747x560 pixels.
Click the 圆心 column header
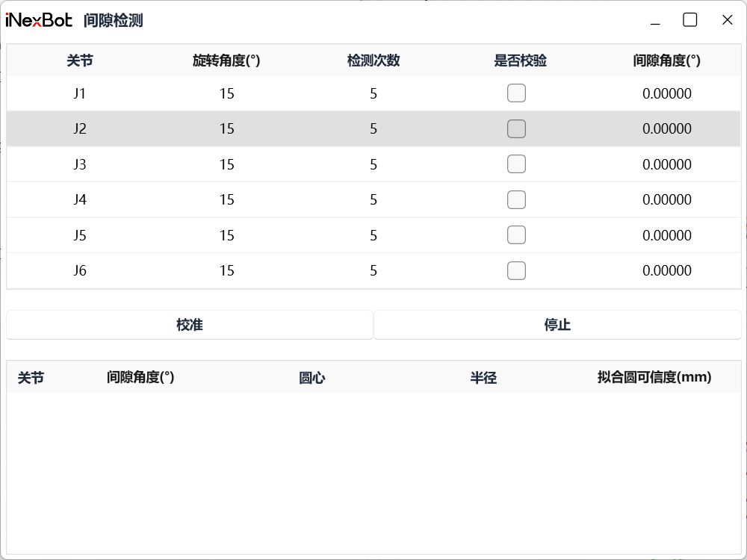[x=312, y=378]
